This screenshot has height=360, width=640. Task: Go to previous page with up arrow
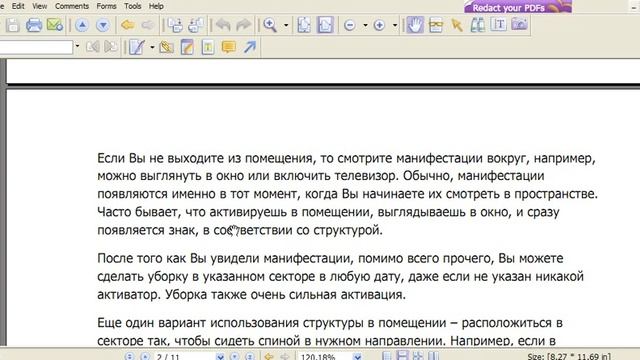pyautogui.click(x=82, y=25)
